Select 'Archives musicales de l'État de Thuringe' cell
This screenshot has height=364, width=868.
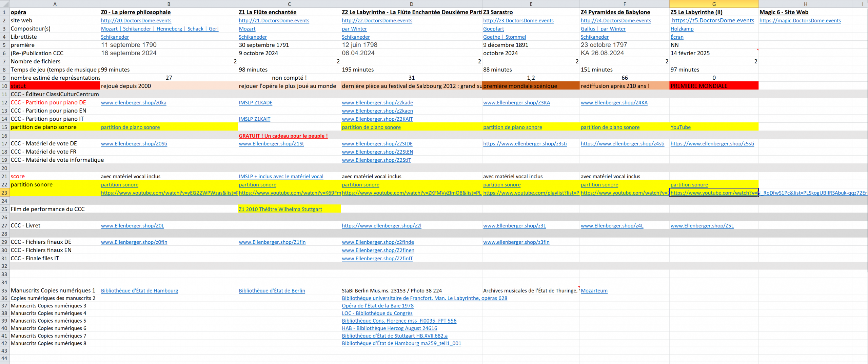(x=531, y=291)
